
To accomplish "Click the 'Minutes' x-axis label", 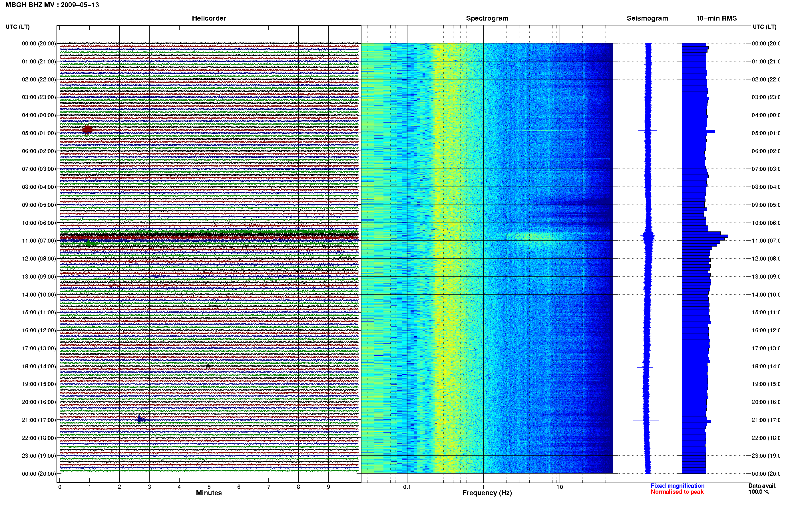I will pyautogui.click(x=209, y=493).
